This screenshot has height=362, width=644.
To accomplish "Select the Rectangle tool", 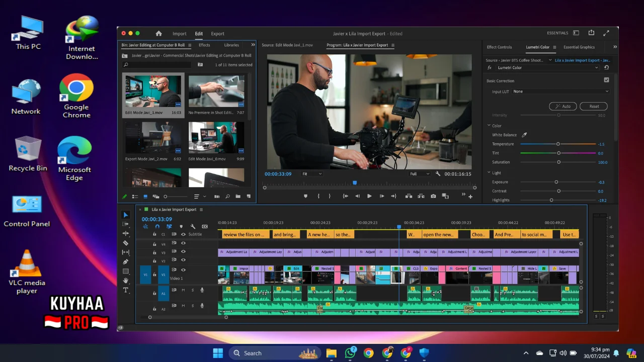I will [126, 271].
